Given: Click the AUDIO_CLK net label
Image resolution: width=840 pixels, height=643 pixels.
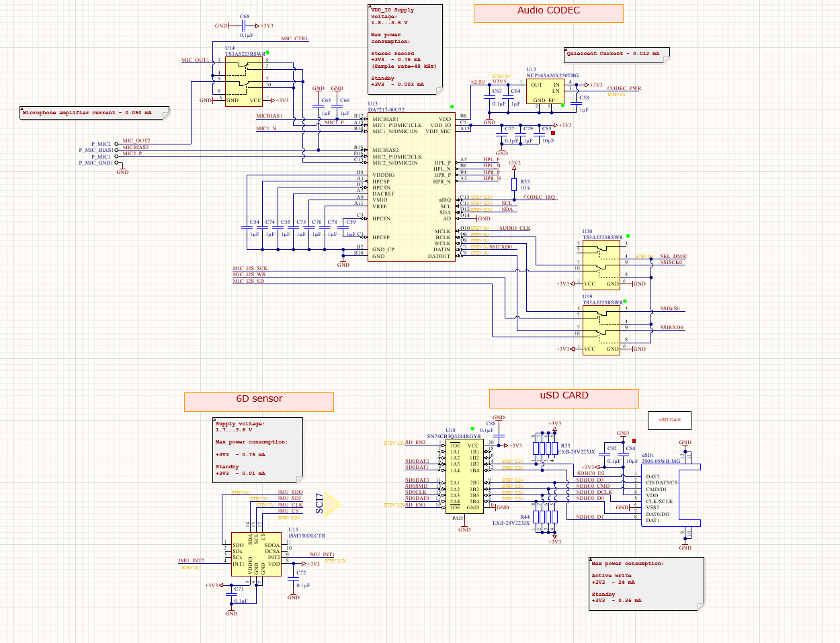Looking at the screenshot, I should tap(514, 228).
